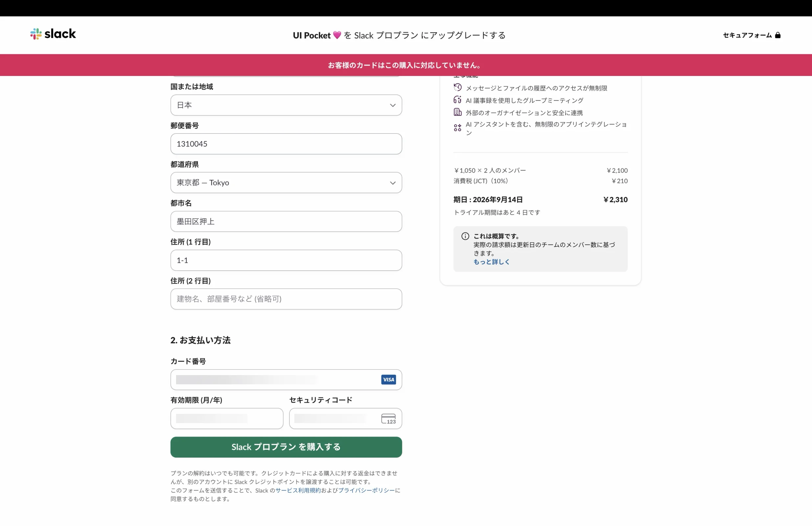Click the 有効期限 (月/年) input field

pyautogui.click(x=227, y=419)
